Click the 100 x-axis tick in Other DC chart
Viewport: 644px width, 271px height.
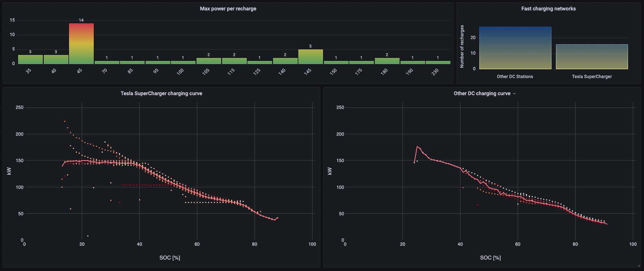point(632,244)
